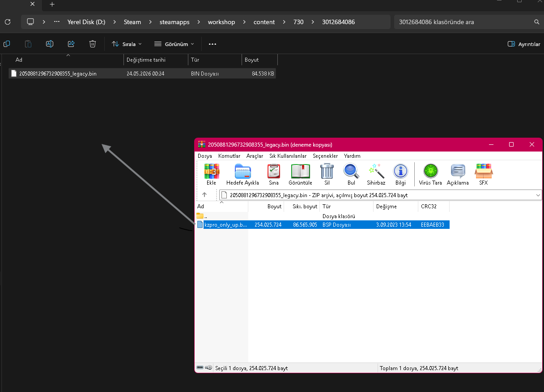The image size is (544, 392).
Task: Open the Sırala sort dropdown
Action: [126, 44]
